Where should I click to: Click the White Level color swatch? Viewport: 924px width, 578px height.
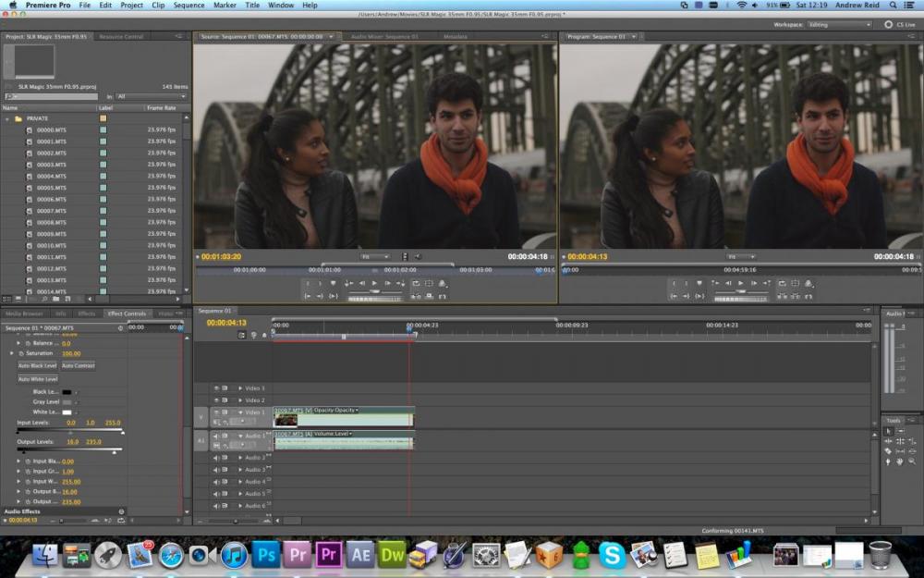pyautogui.click(x=67, y=412)
